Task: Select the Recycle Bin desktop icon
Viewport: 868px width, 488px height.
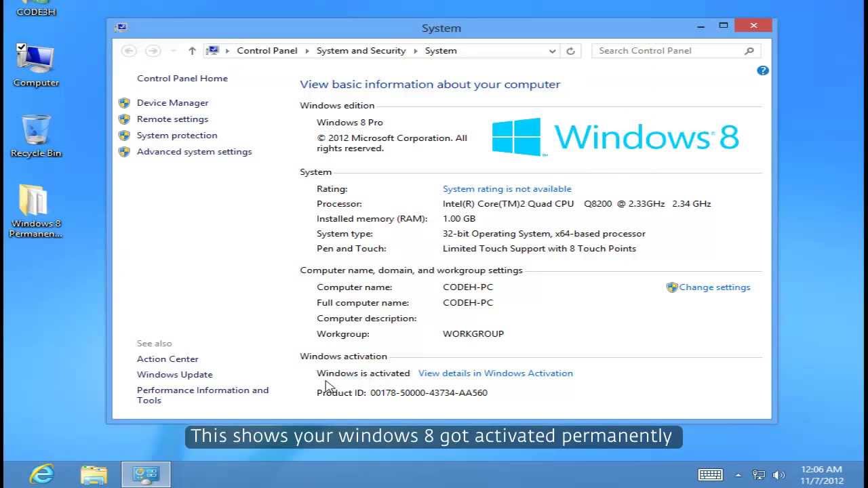Action: (36, 136)
